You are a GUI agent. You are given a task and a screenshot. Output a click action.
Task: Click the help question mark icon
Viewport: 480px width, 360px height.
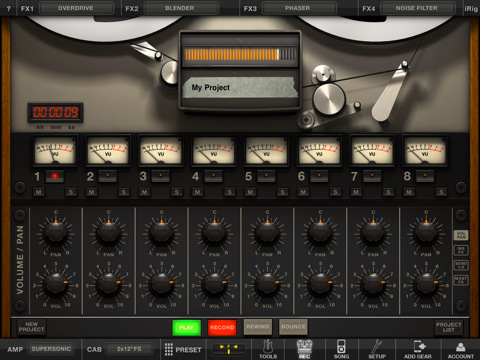click(x=8, y=8)
